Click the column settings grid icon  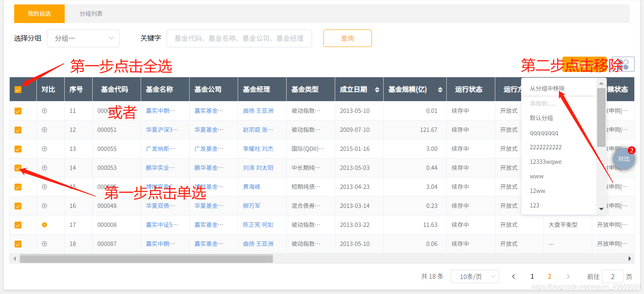623,64
